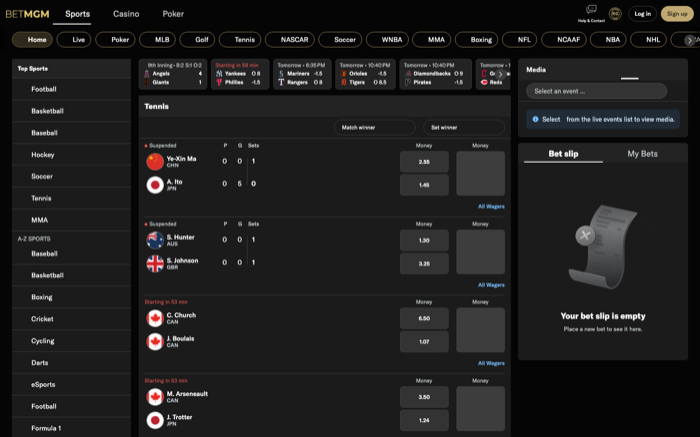Click the info icon in the Media notice
The image size is (700, 437).
[x=535, y=119]
